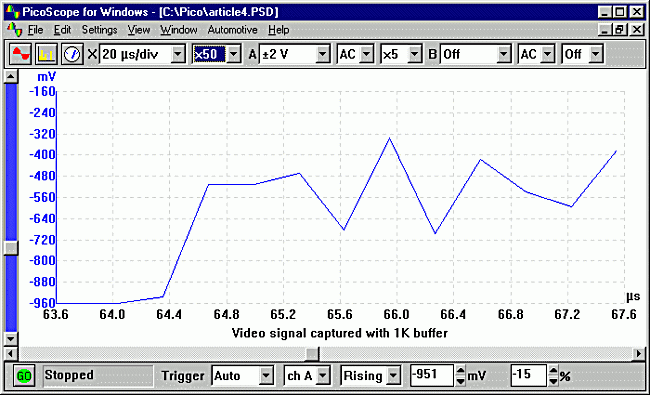Viewport: 650px width, 395px height.
Task: Open the oscilloscope view icon
Action: pos(21,54)
